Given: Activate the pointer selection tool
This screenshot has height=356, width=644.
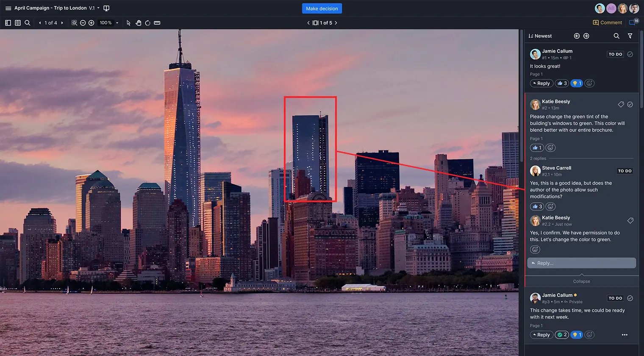Looking at the screenshot, I should [128, 23].
